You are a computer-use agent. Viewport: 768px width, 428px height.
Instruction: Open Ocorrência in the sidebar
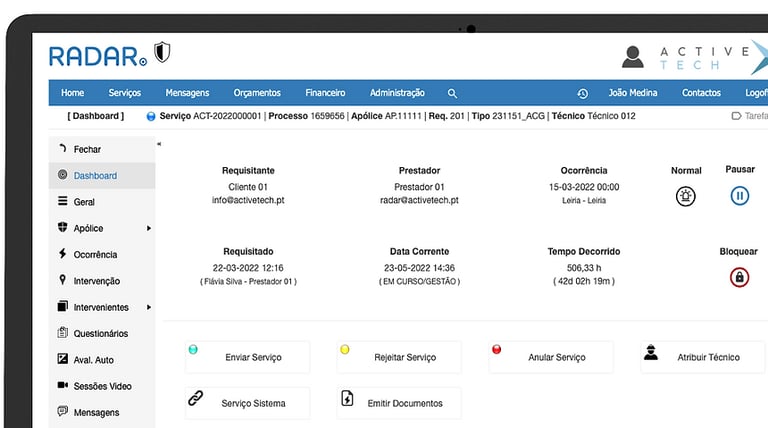tap(102, 255)
